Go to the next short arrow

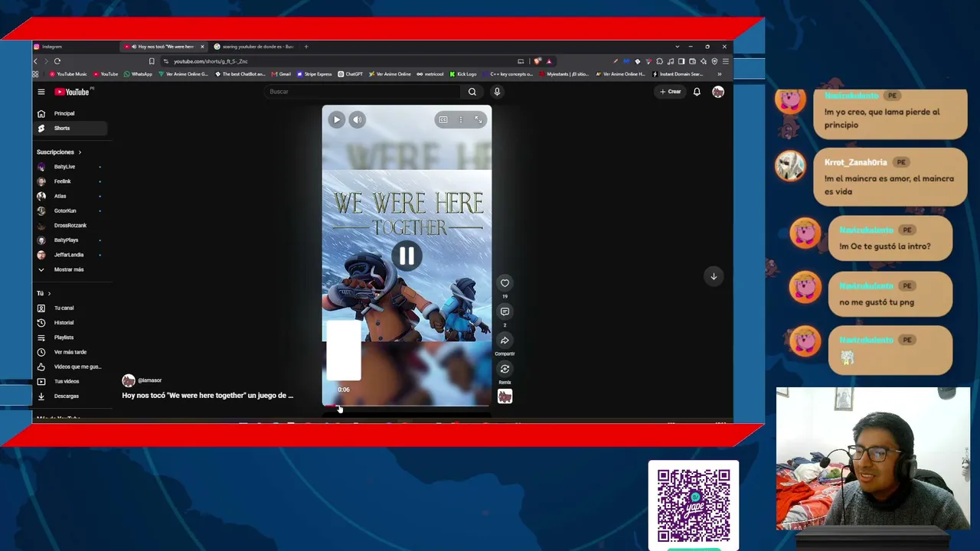714,276
